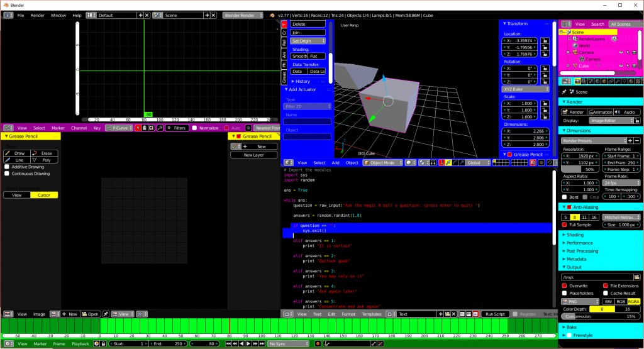This screenshot has width=644, height=349.
Task: Open the Playback menu in timeline
Action: tap(80, 344)
